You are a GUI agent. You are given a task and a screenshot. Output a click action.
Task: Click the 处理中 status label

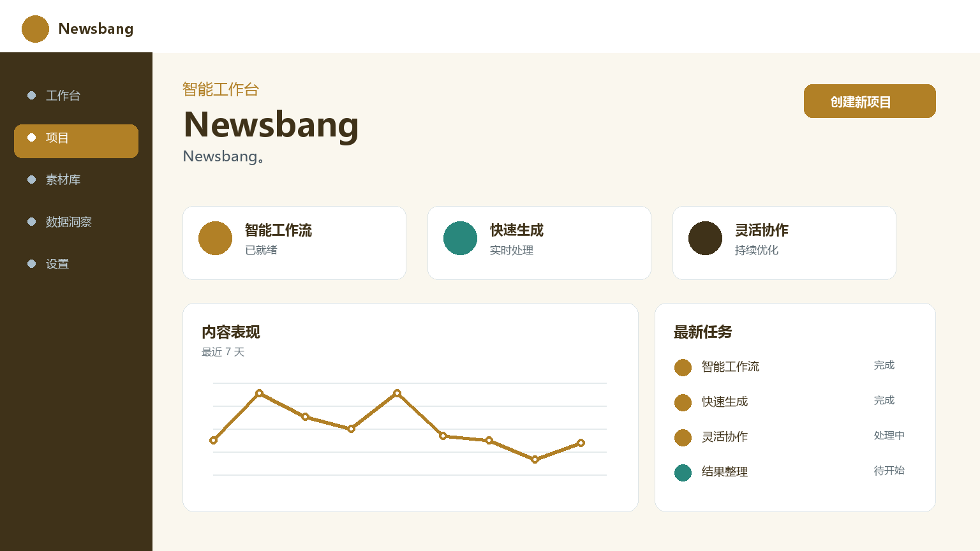coord(889,436)
